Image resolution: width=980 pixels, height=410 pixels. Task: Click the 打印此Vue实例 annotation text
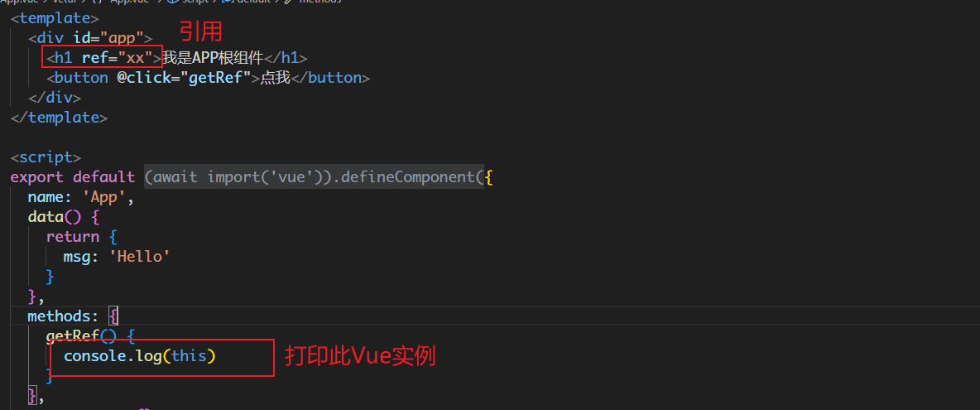coord(360,356)
